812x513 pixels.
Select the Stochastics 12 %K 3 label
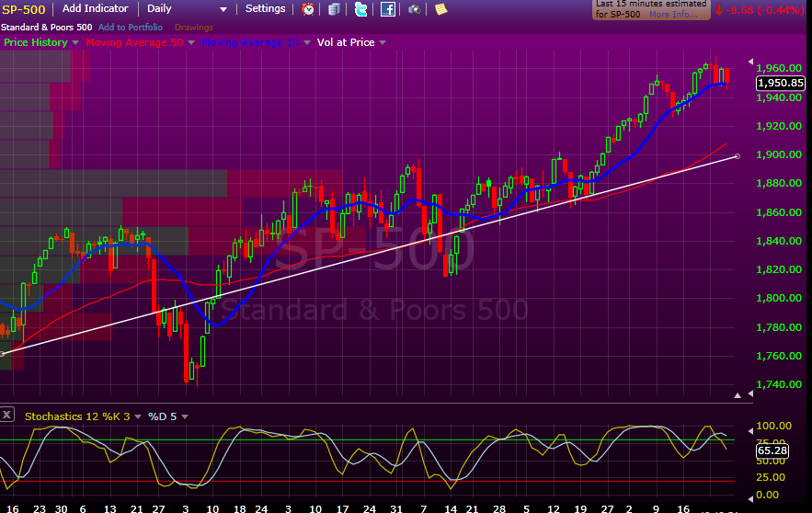click(77, 416)
